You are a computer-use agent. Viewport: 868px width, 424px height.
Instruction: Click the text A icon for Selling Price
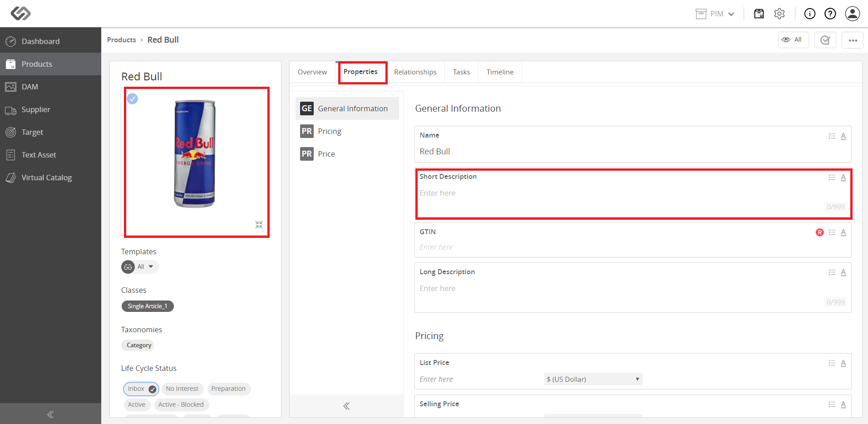(843, 404)
